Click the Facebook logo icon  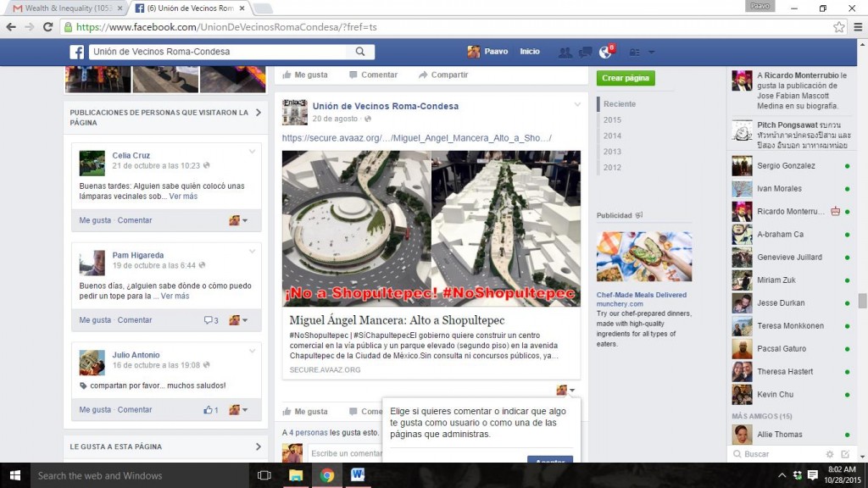click(x=77, y=52)
